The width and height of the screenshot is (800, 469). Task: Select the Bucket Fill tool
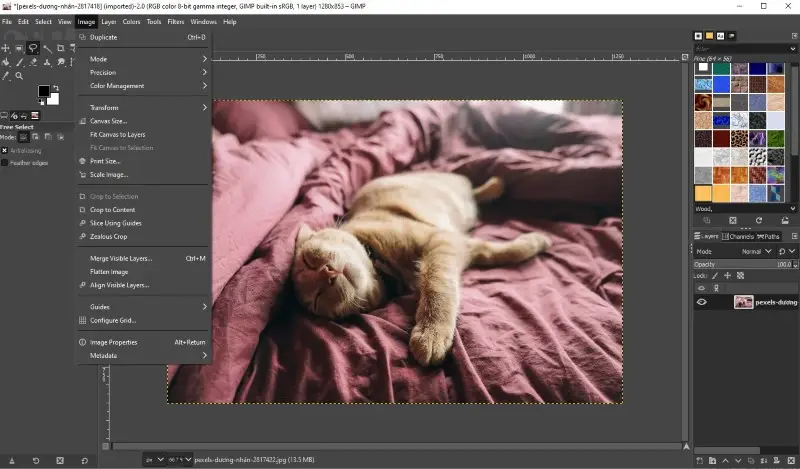point(6,61)
